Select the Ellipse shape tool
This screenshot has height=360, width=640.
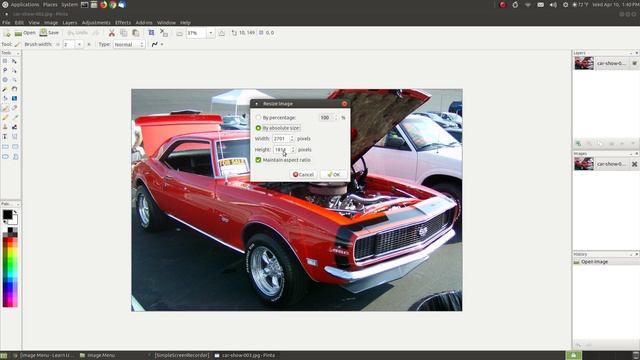[x=5, y=156]
